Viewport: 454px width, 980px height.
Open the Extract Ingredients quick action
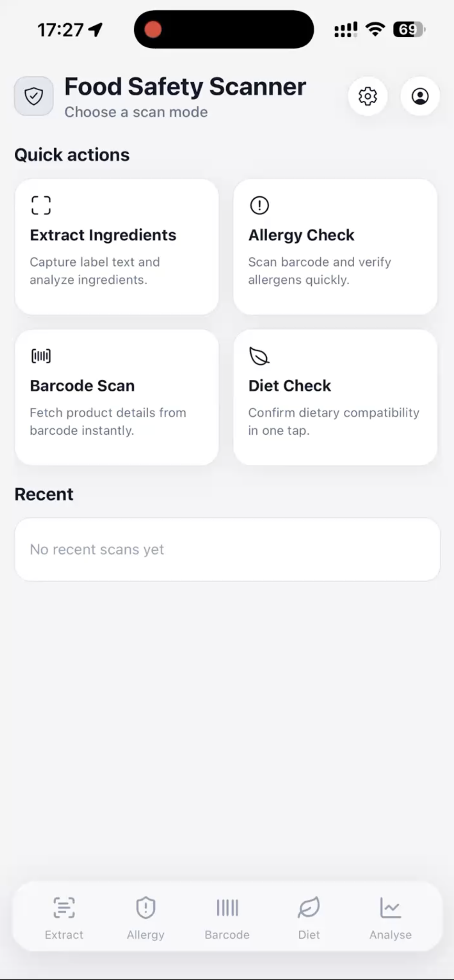117,247
